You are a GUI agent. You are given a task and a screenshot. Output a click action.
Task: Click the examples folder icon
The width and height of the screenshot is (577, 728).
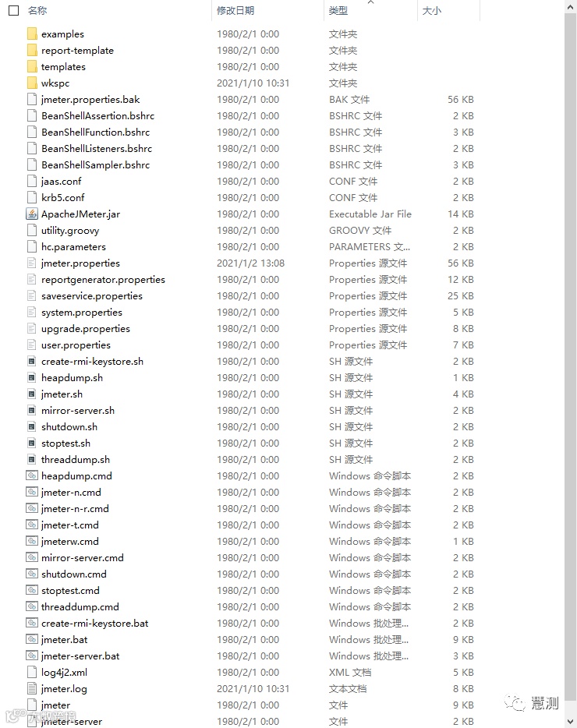[32, 34]
